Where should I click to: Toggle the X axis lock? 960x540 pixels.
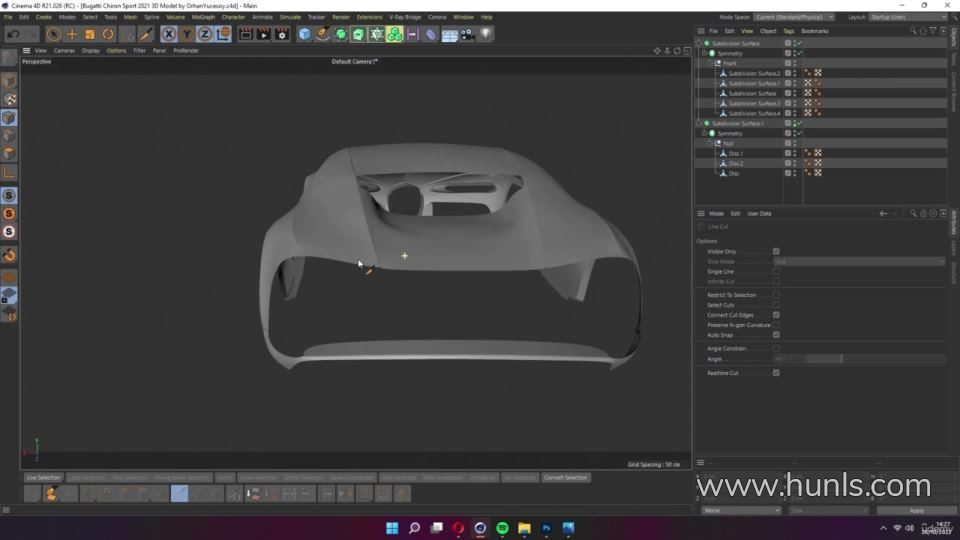coord(168,34)
